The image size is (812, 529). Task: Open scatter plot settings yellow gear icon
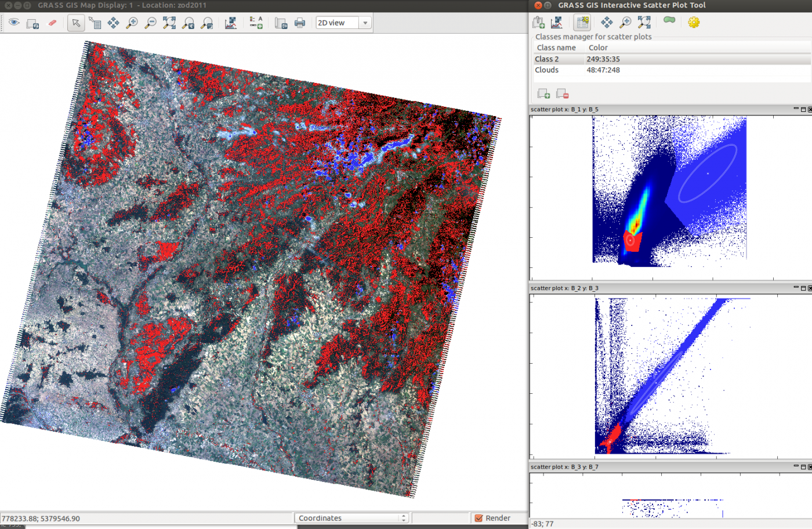(x=694, y=22)
